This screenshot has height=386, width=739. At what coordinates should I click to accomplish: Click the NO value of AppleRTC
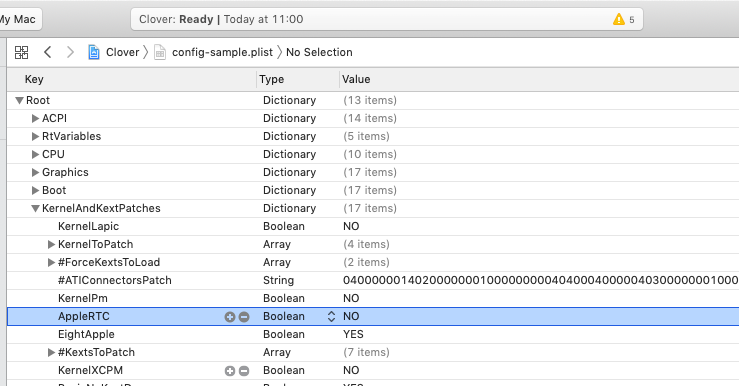pos(351,316)
